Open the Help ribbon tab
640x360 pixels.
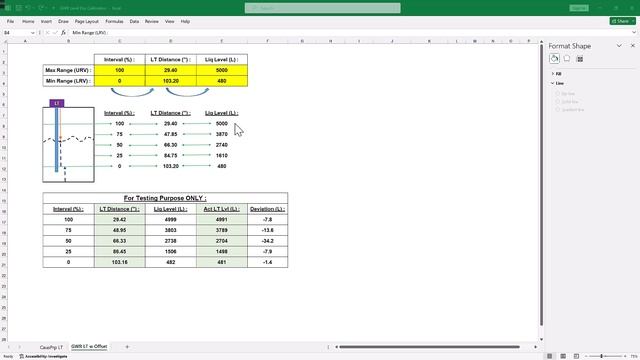(185, 21)
